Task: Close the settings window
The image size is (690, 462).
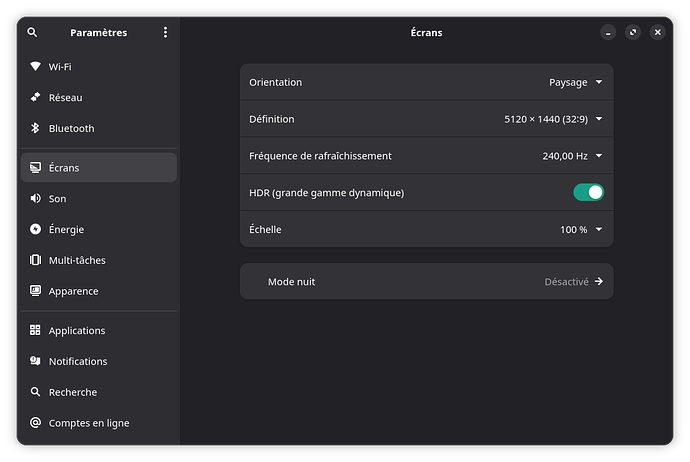Action: click(657, 32)
